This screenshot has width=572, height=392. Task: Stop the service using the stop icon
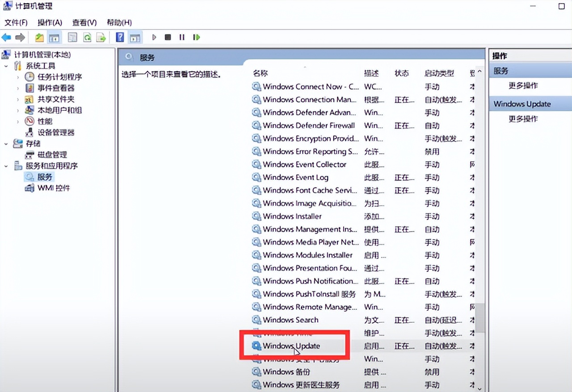(168, 37)
